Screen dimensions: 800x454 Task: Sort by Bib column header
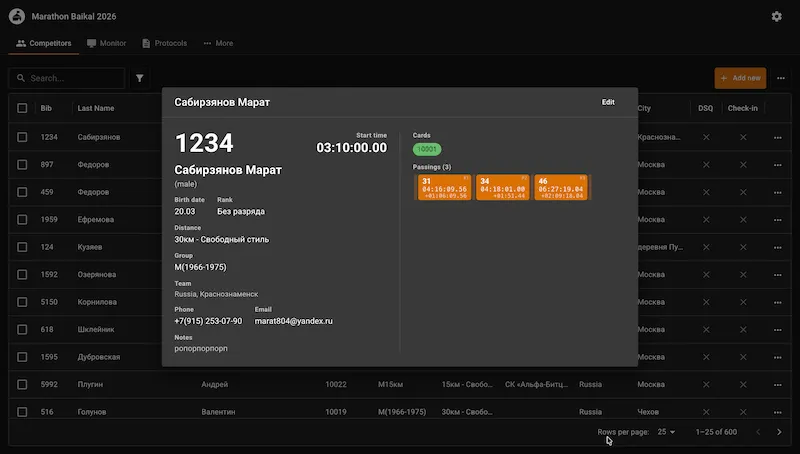coord(46,108)
